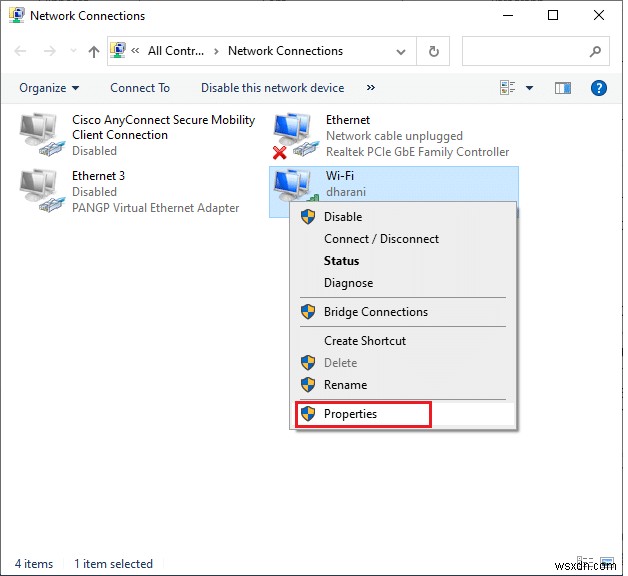Click Network Connections breadcrumb segment

[x=286, y=51]
